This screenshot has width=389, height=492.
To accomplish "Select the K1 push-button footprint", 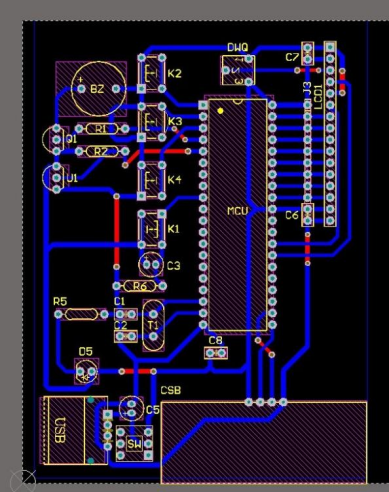I will tap(152, 229).
